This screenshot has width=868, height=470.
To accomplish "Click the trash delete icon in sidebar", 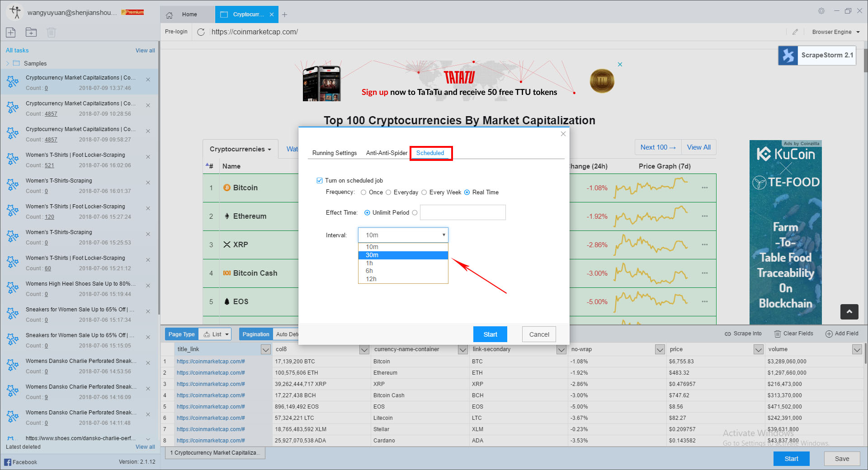I will (x=51, y=32).
